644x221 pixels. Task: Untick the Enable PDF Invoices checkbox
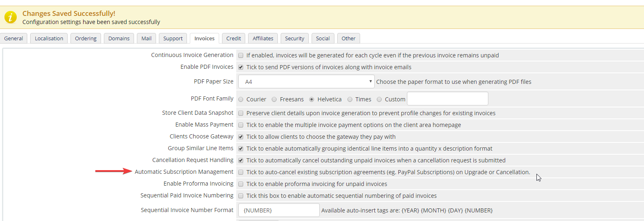241,67
